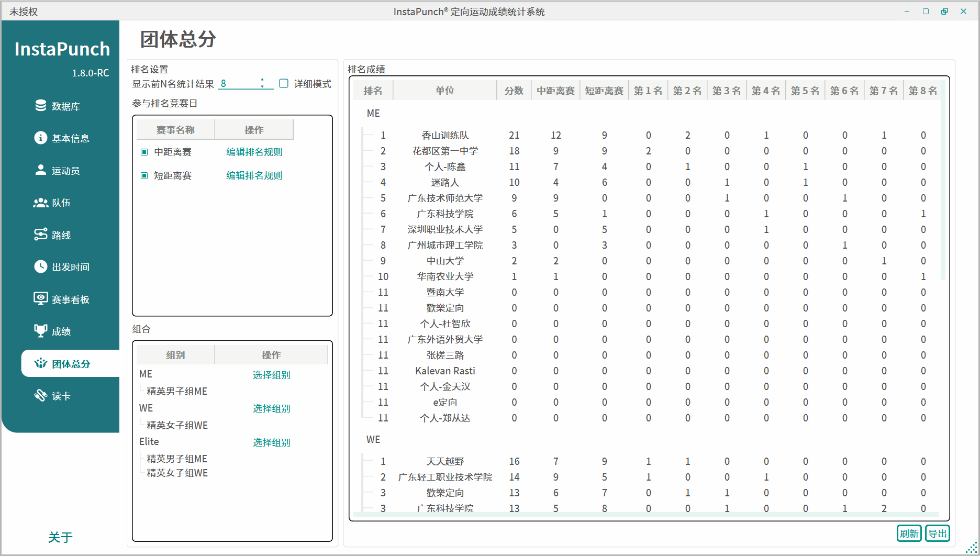
Task: Open the 运动员 athlete person icon
Action: (x=40, y=170)
